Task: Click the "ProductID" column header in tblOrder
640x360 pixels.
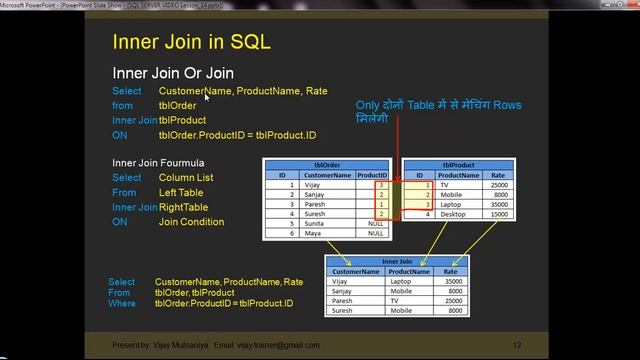Action: click(x=372, y=175)
